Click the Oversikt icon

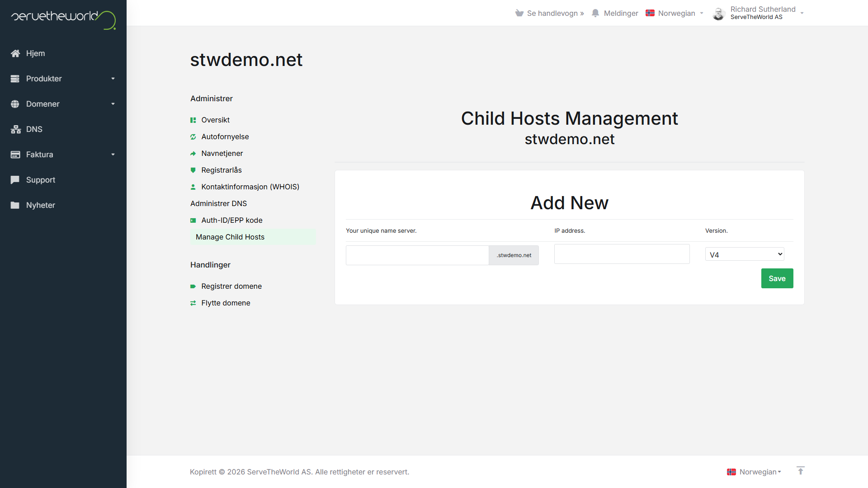click(x=193, y=120)
